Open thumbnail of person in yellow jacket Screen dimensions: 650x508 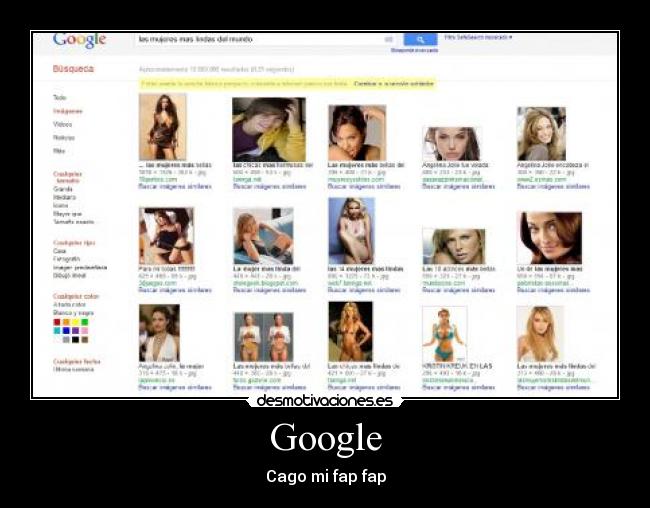point(269,129)
